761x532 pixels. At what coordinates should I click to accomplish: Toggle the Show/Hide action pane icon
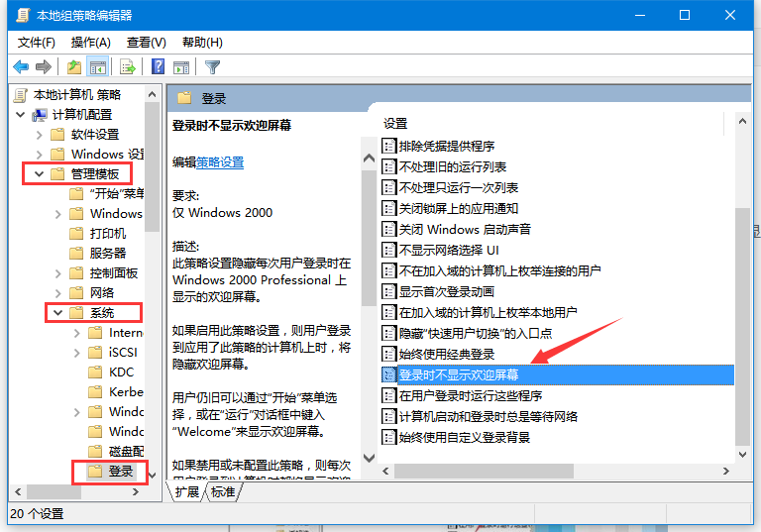181,67
